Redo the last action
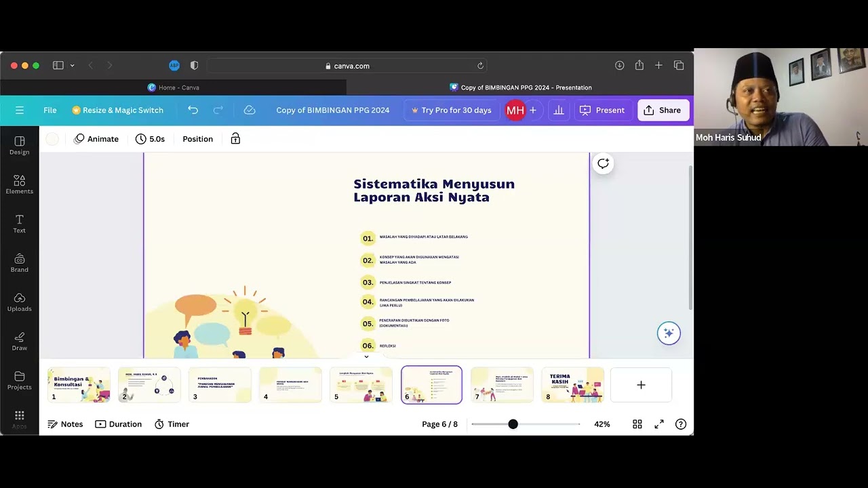The height and width of the screenshot is (488, 868). pyautogui.click(x=218, y=110)
